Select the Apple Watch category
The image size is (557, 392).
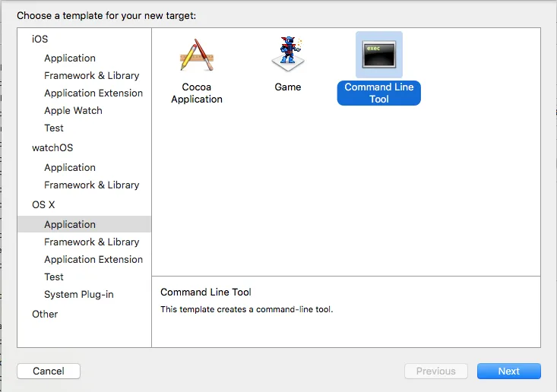pos(73,110)
